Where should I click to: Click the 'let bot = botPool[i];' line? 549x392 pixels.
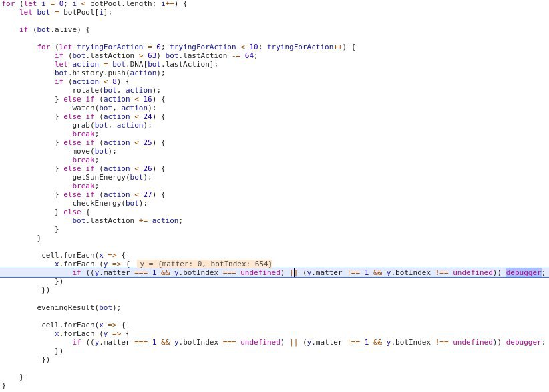point(66,12)
